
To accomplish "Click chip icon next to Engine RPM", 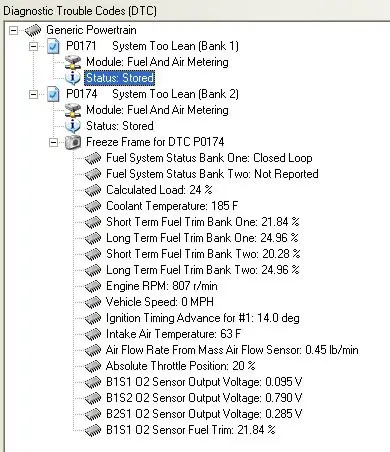I will (93, 286).
